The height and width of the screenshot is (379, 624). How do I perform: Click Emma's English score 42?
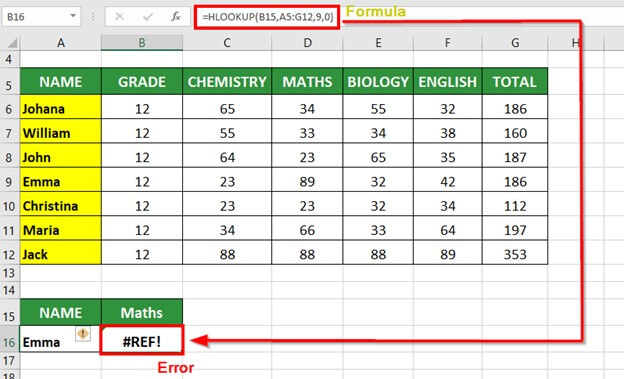point(448,180)
